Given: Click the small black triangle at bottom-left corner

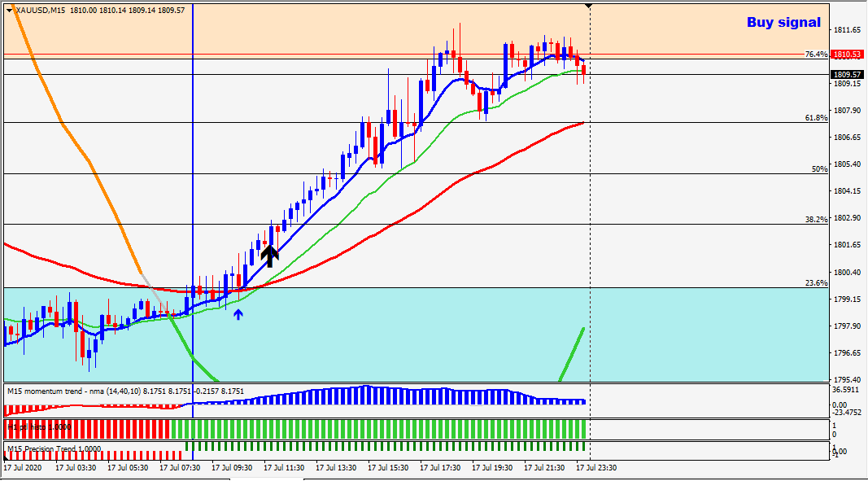Looking at the screenshot, I should coord(6,457).
